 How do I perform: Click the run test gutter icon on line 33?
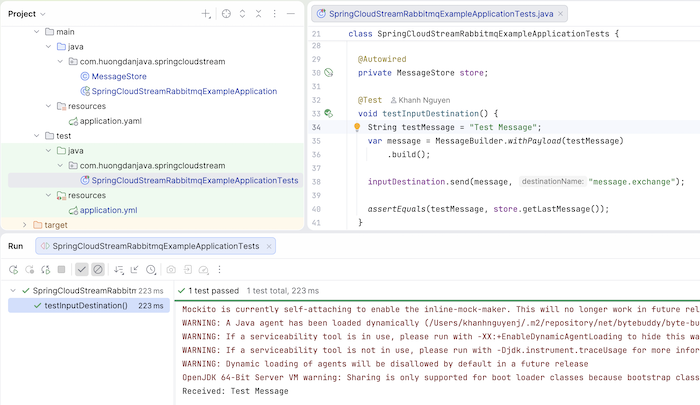pyautogui.click(x=329, y=113)
